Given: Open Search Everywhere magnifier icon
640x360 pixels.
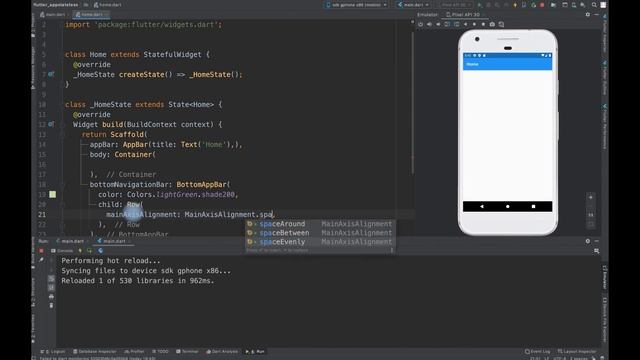Looking at the screenshot, I should tap(594, 5).
